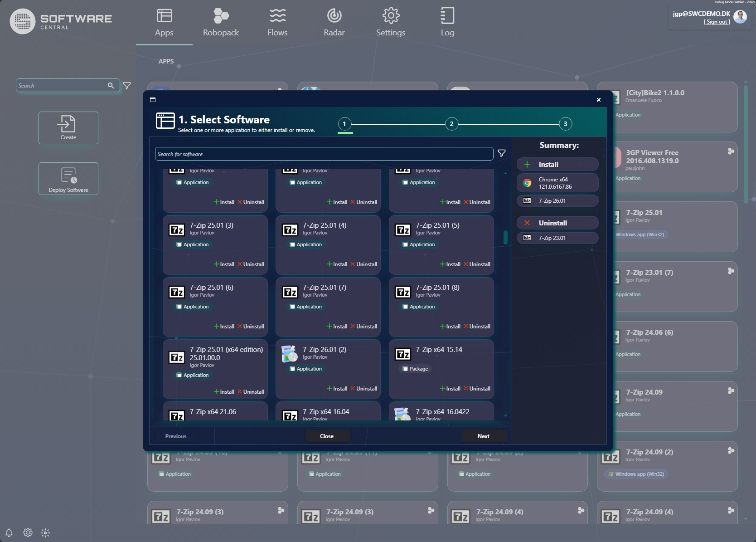Screen dimensions: 756x542
Task: Open the bottom-left gear settings icon
Action: [x=28, y=532]
